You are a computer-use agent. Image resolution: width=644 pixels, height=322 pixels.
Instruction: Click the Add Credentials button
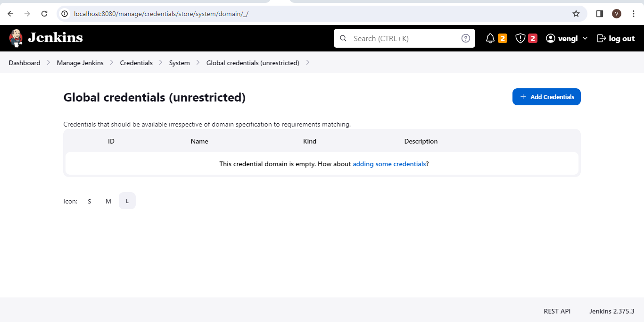point(546,97)
